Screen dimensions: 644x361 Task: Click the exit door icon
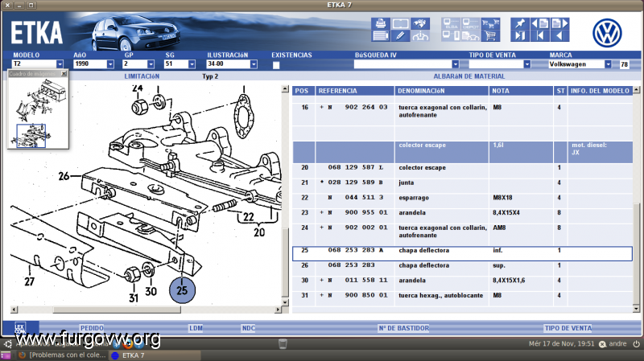coord(520,35)
